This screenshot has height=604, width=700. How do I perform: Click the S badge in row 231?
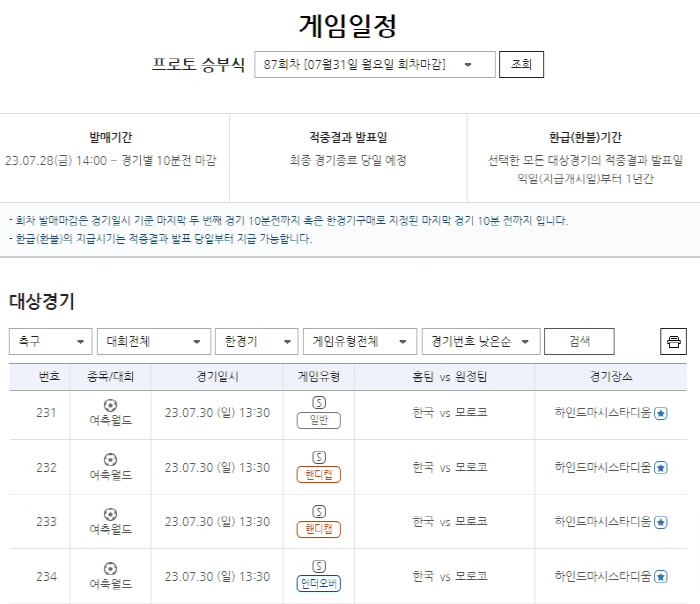pyautogui.click(x=319, y=403)
